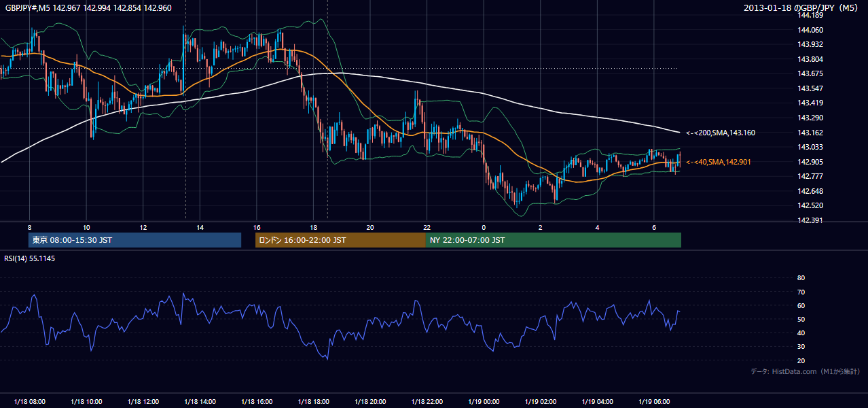Click price axis value 142.777

tap(811, 176)
